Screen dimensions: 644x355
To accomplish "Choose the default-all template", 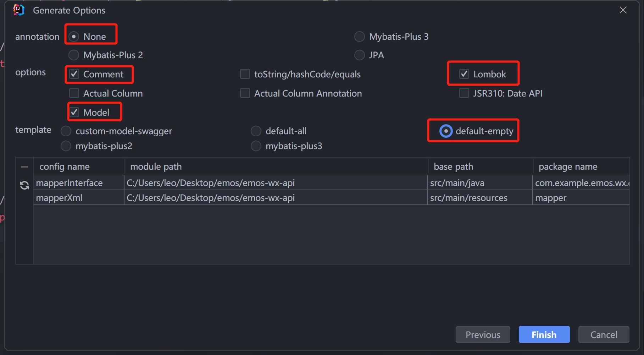I will click(256, 131).
